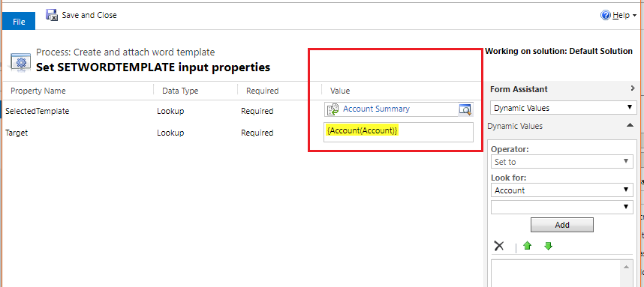Click the Save and Close label
Screen dimensions: 644x287
[89, 15]
